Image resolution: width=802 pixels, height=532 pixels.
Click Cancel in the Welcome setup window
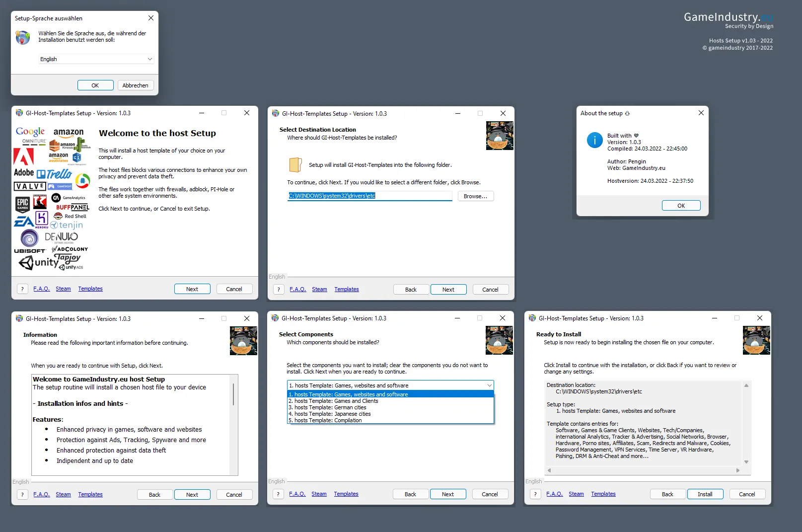pos(234,289)
